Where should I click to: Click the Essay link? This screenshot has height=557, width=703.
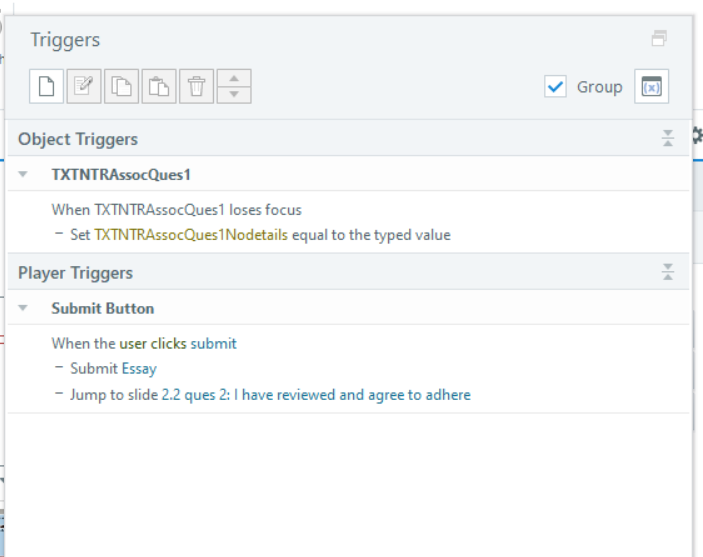point(139,368)
